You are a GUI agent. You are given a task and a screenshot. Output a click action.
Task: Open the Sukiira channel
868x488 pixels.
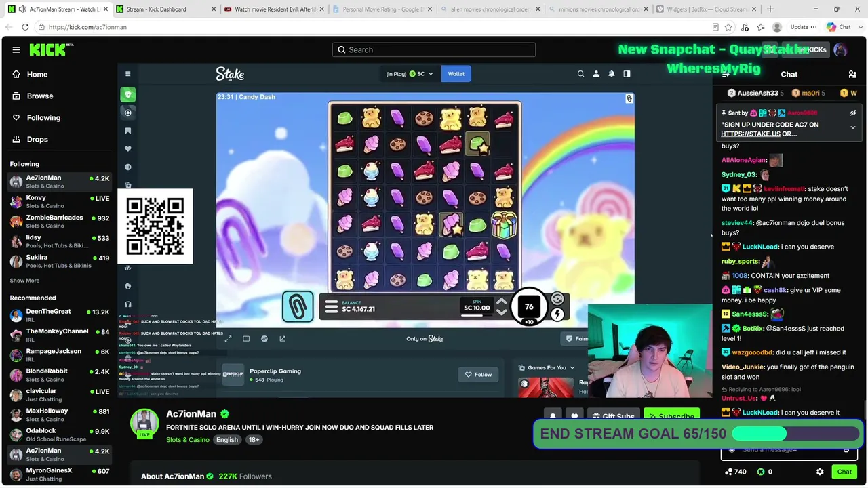point(59,261)
